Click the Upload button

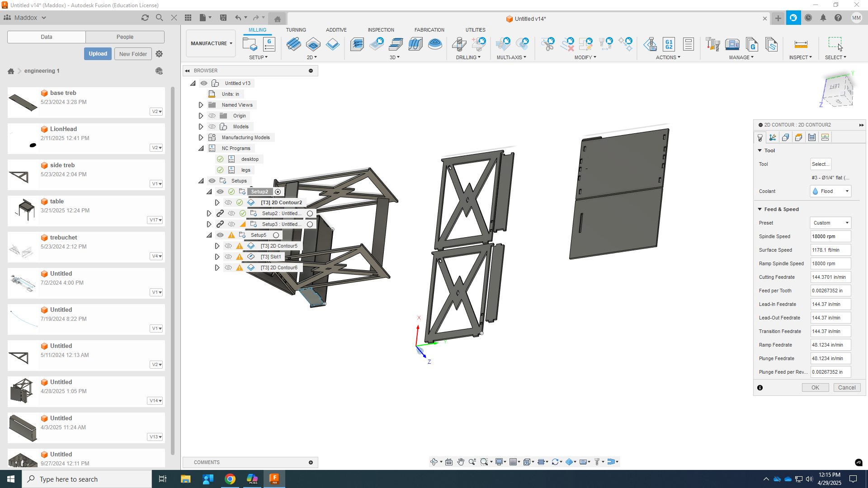click(98, 54)
